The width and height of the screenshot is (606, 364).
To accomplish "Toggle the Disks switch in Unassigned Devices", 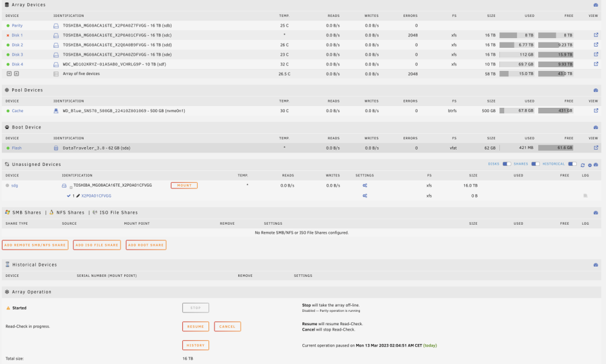I will tap(507, 164).
